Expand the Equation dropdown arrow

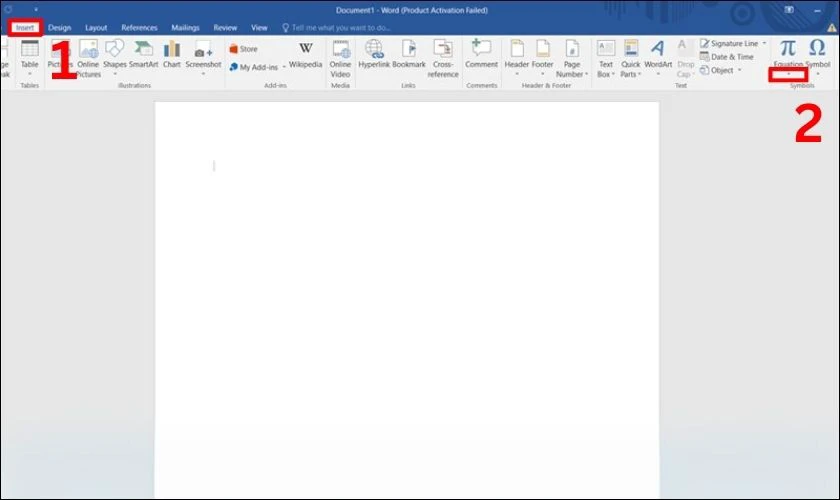pyautogui.click(x=788, y=74)
